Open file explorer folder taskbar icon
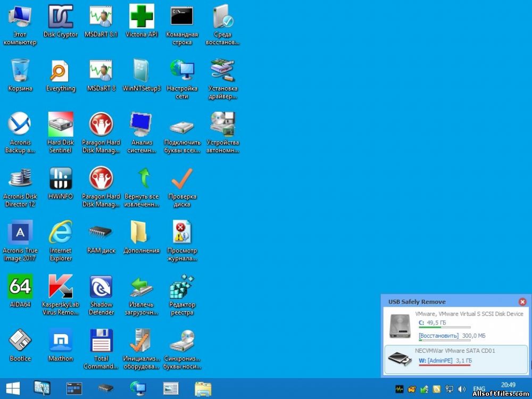The width and height of the screenshot is (532, 399). tap(203, 389)
